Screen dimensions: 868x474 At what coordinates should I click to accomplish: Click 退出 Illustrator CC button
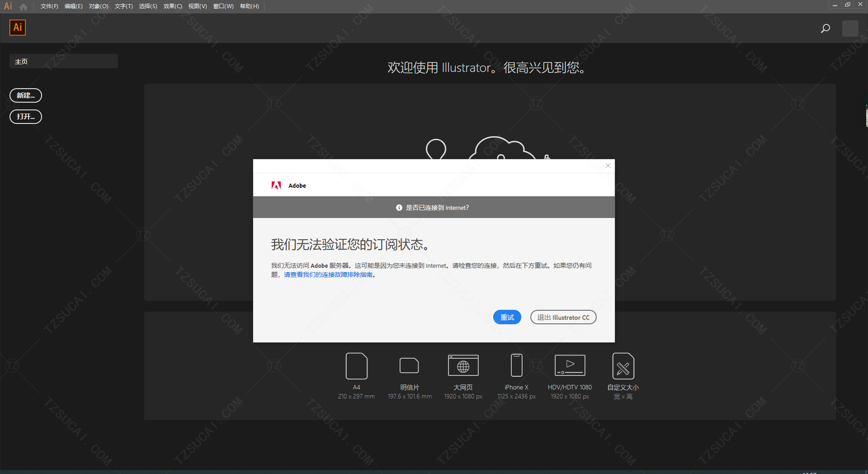(563, 317)
